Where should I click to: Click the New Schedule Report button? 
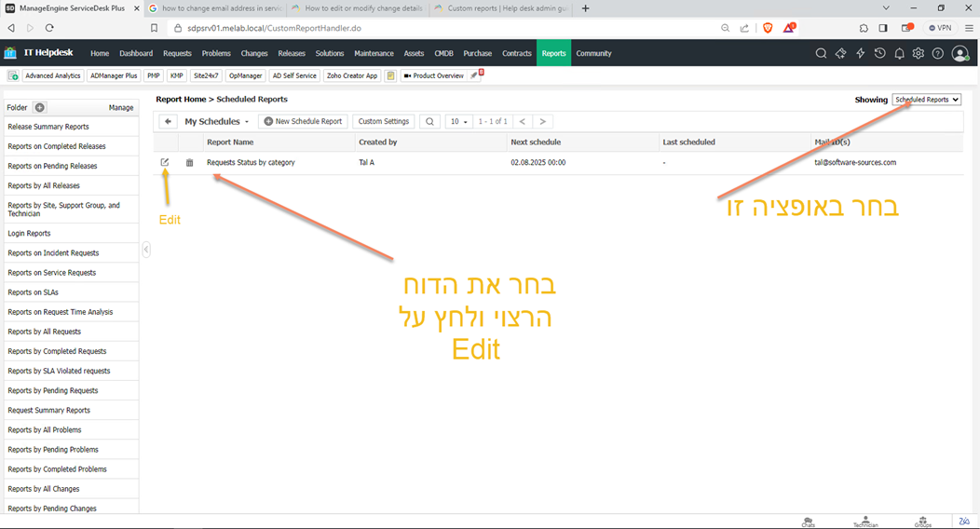304,121
